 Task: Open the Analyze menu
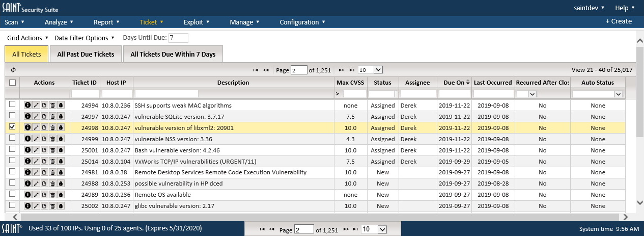[59, 22]
